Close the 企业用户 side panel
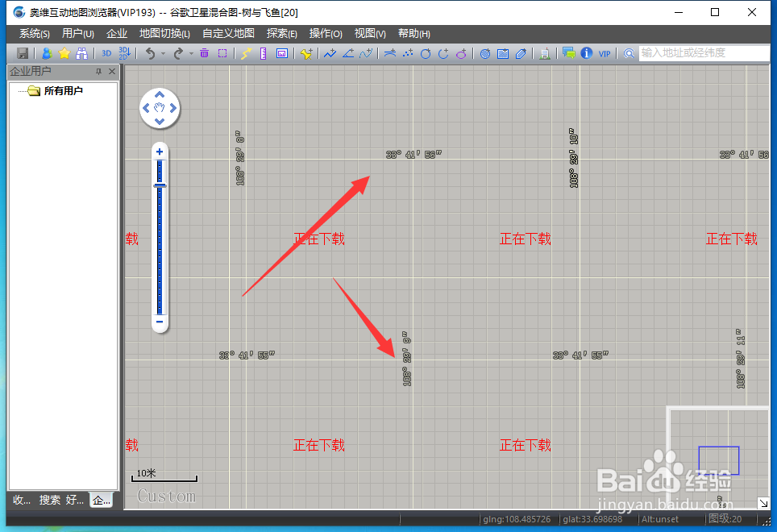This screenshot has width=777, height=532. click(x=112, y=71)
